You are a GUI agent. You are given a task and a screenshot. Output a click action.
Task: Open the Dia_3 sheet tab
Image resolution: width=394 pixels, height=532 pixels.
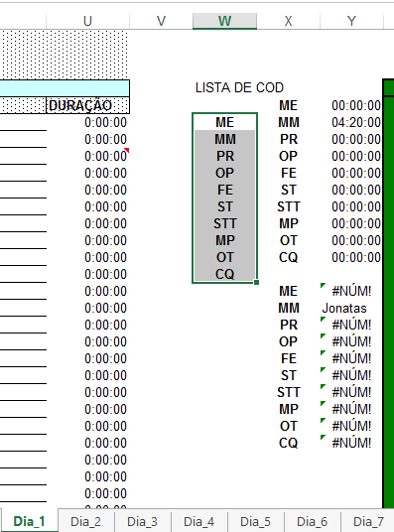click(142, 521)
